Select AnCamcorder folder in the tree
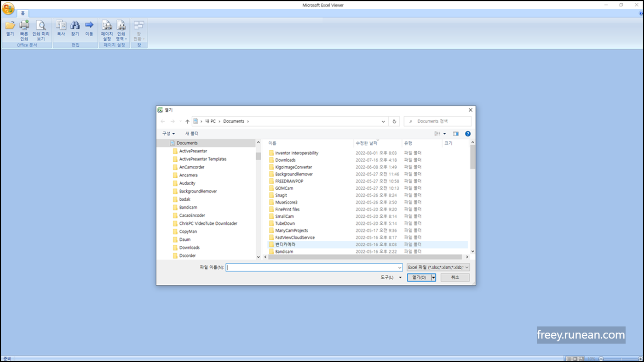Image resolution: width=644 pixels, height=362 pixels. pyautogui.click(x=191, y=167)
